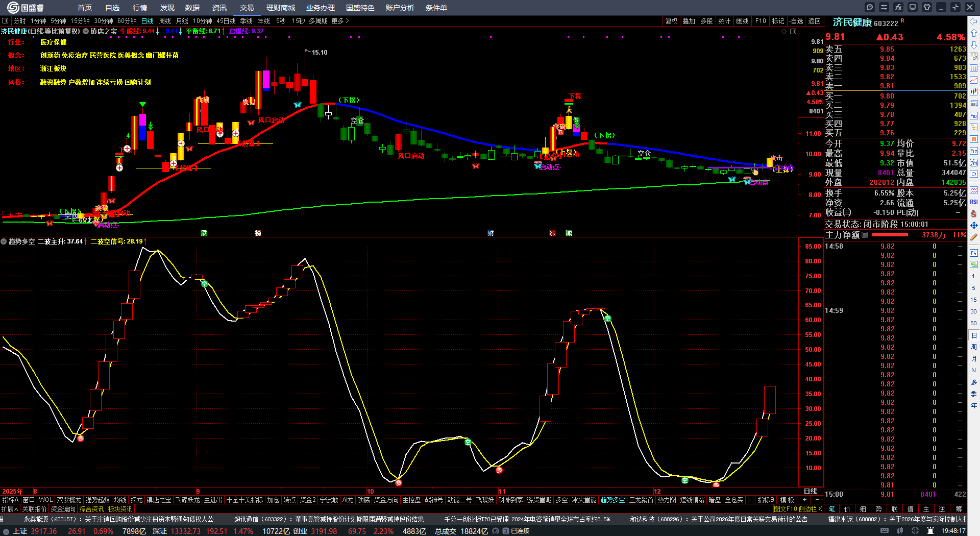Expand the 指标A indicator group

pos(10,500)
